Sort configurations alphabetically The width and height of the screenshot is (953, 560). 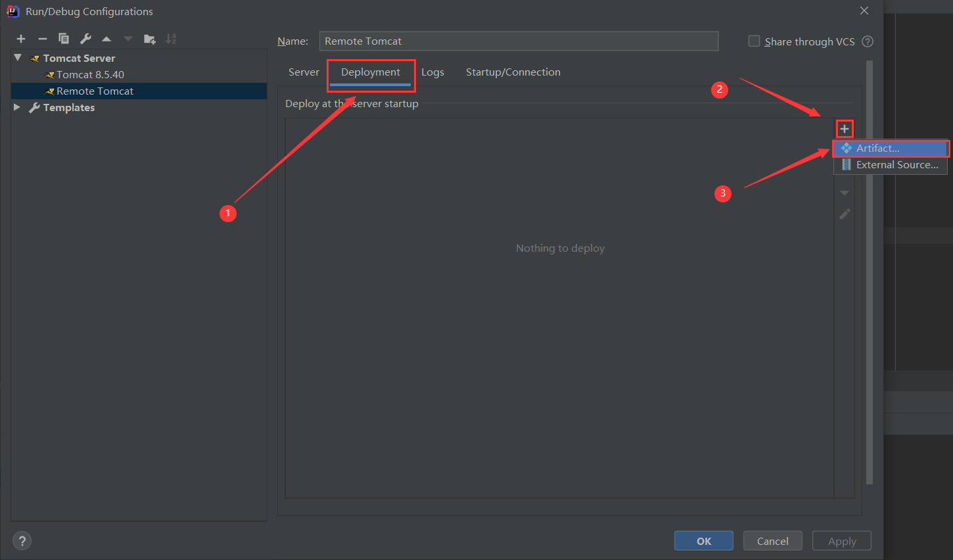click(x=171, y=39)
